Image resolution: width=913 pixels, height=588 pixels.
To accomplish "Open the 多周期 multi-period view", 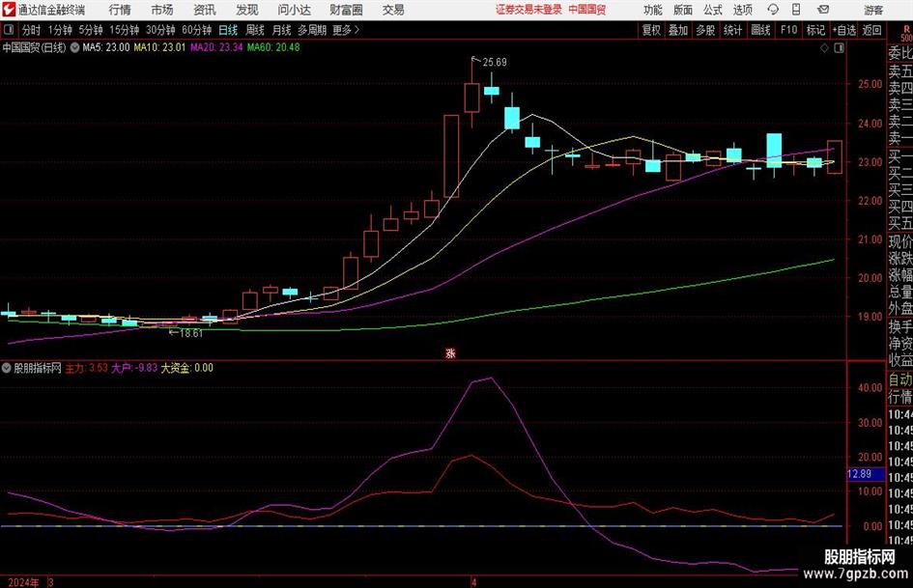I will 312,30.
